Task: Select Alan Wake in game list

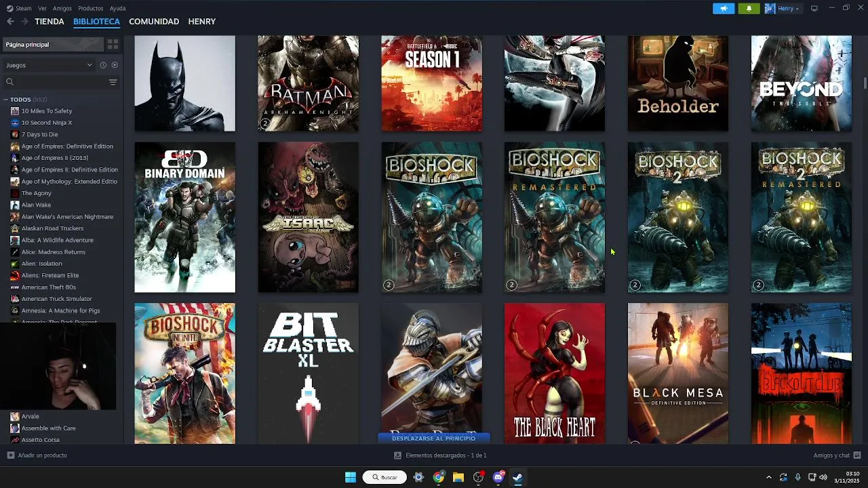Action: (36, 205)
